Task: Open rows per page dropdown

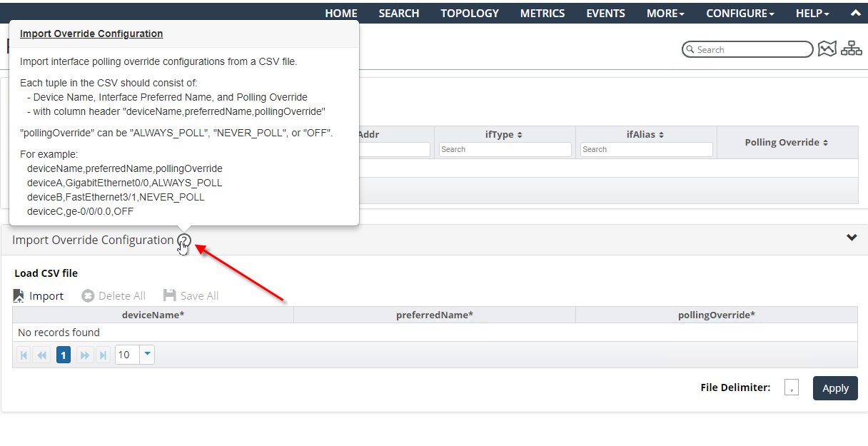Action: [147, 354]
